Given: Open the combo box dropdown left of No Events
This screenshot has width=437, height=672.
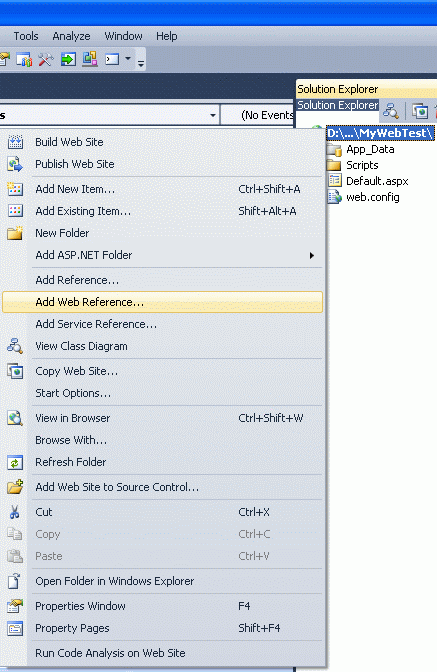Looking at the screenshot, I should tap(213, 115).
